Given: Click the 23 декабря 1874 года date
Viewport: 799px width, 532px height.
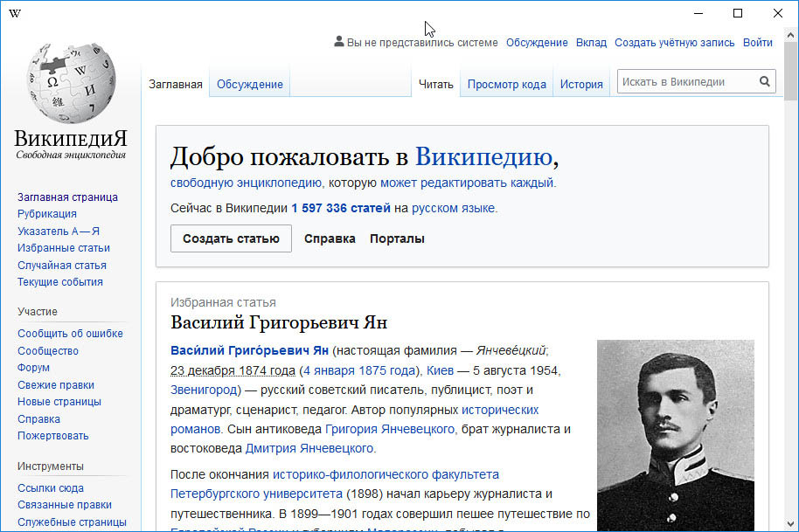Looking at the screenshot, I should point(233,370).
